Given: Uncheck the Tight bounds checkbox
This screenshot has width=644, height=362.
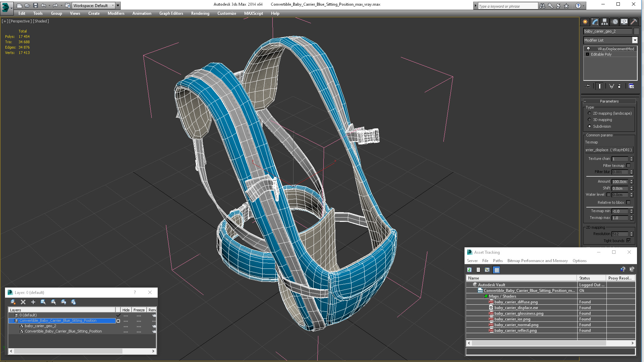Looking at the screenshot, I should pyautogui.click(x=628, y=241).
